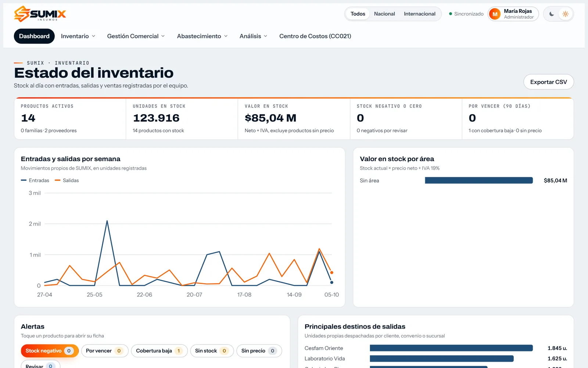Click the Laboratorio Vida destination bar
Viewport: 588px width, 368px height.
(442, 358)
